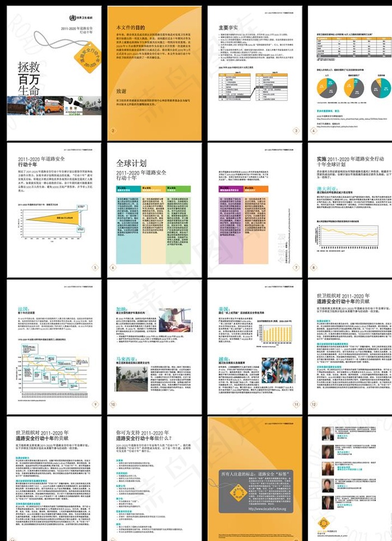Click the page number 4 badge
This screenshot has width=392, height=541.
coord(314,130)
